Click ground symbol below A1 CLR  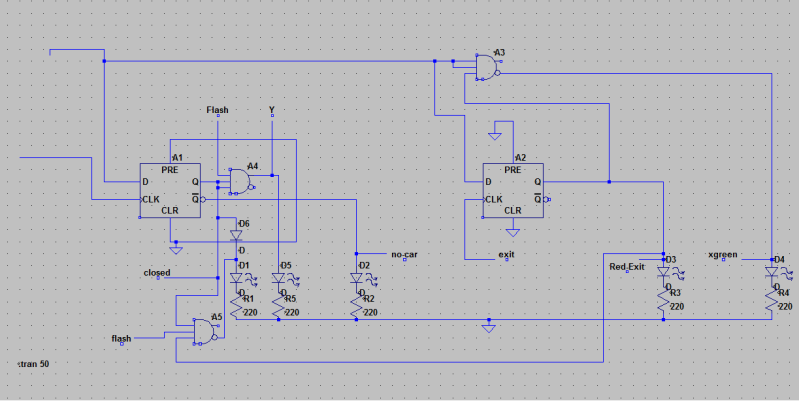pos(176,250)
